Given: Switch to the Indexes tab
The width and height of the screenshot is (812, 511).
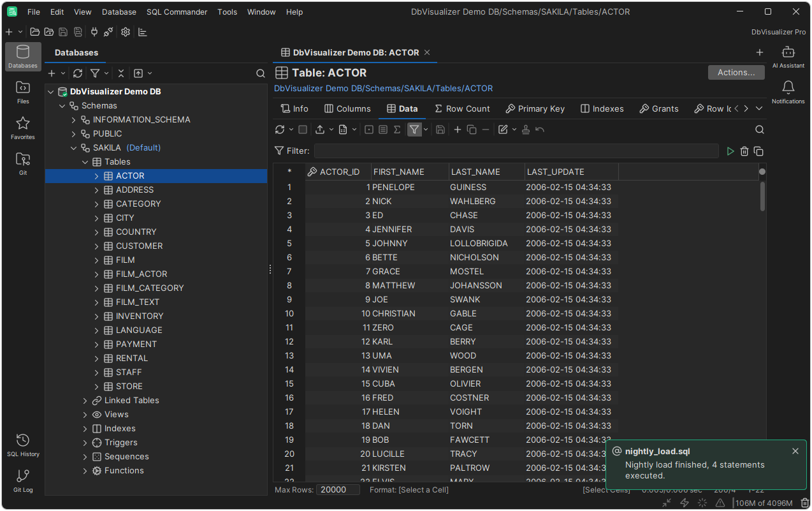Looking at the screenshot, I should 602,108.
